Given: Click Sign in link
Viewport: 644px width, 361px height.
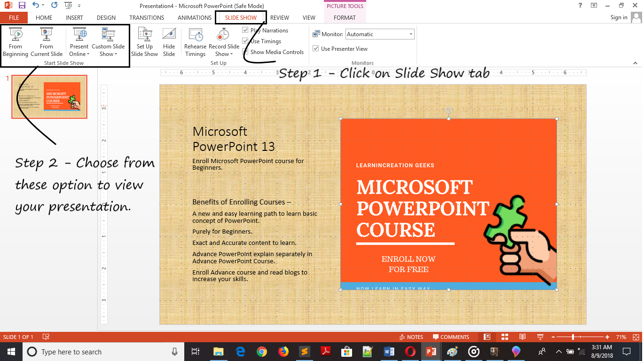Looking at the screenshot, I should (619, 17).
